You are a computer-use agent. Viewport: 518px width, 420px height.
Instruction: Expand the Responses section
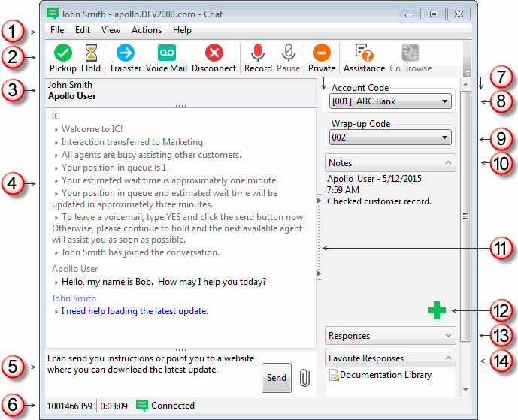click(448, 336)
